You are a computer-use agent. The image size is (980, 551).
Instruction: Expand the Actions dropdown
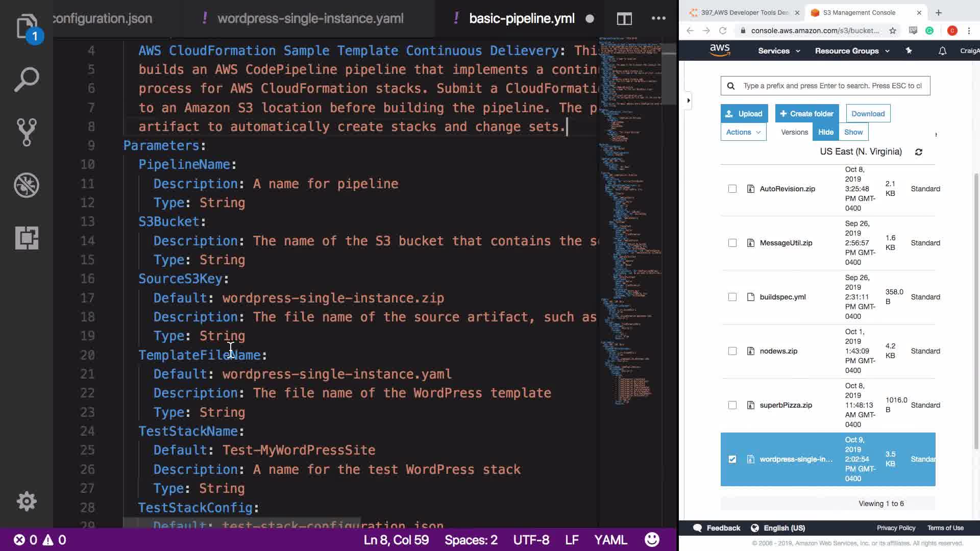click(x=743, y=132)
